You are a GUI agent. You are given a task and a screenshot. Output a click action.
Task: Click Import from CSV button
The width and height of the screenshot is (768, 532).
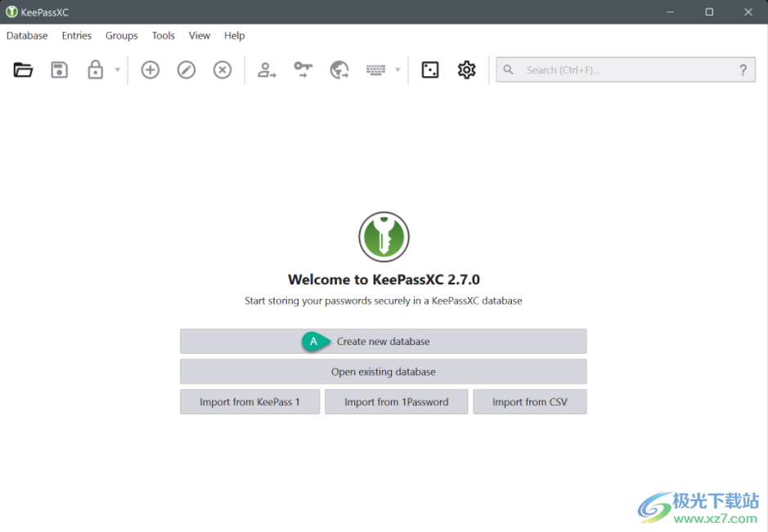530,402
